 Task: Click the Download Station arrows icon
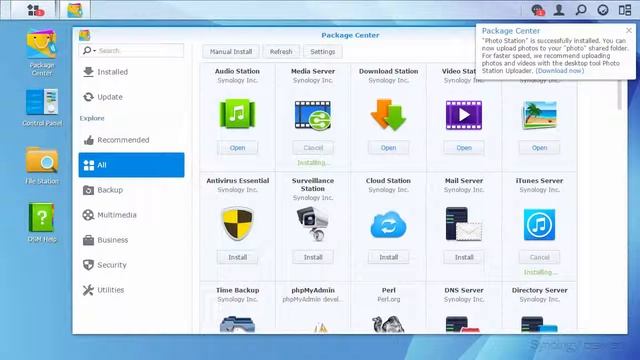388,115
